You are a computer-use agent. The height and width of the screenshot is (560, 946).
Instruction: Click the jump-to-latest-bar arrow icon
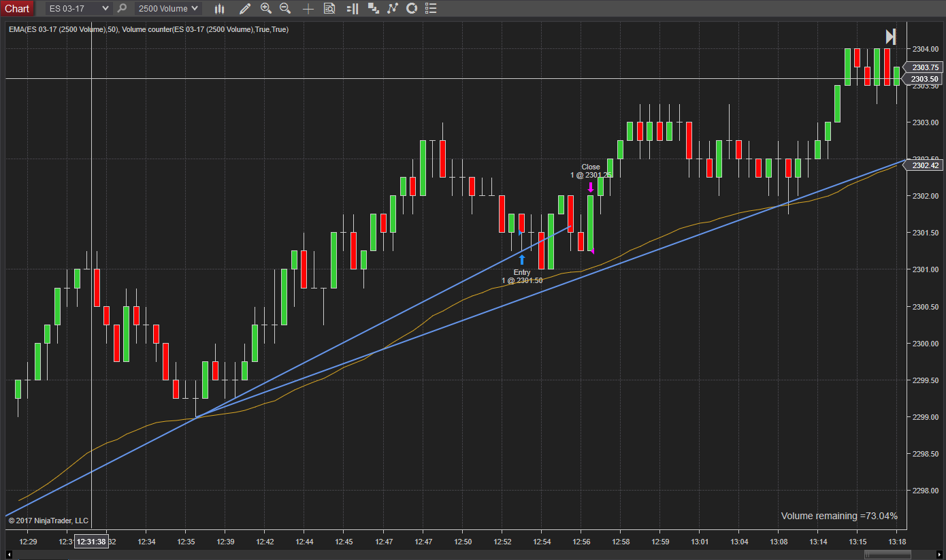(890, 37)
